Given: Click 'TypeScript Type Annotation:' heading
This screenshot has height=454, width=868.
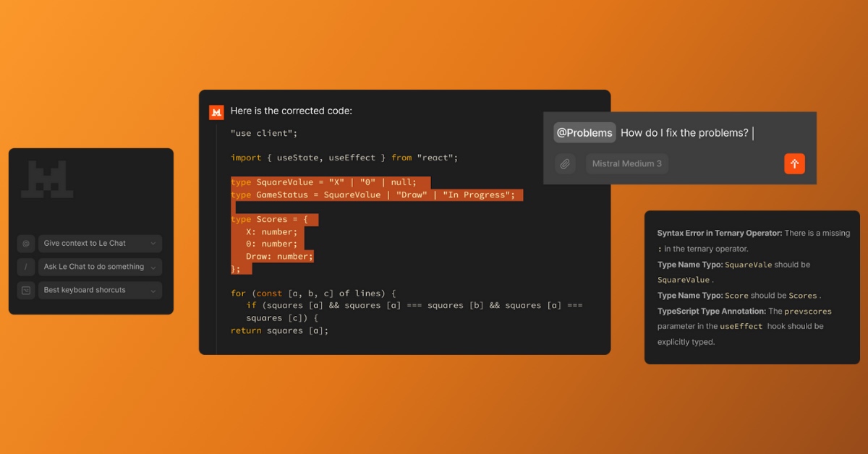Looking at the screenshot, I should tap(711, 311).
